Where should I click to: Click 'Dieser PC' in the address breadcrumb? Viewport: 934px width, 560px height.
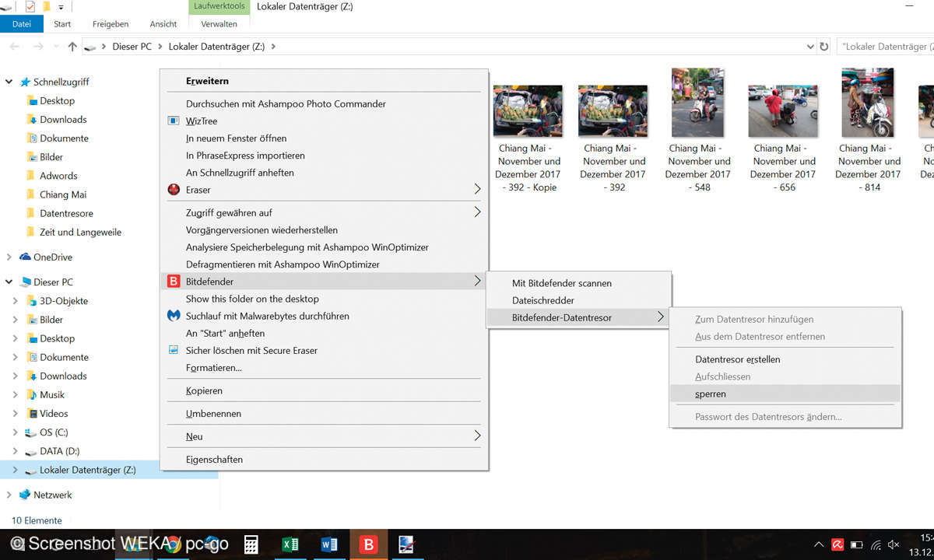click(132, 47)
